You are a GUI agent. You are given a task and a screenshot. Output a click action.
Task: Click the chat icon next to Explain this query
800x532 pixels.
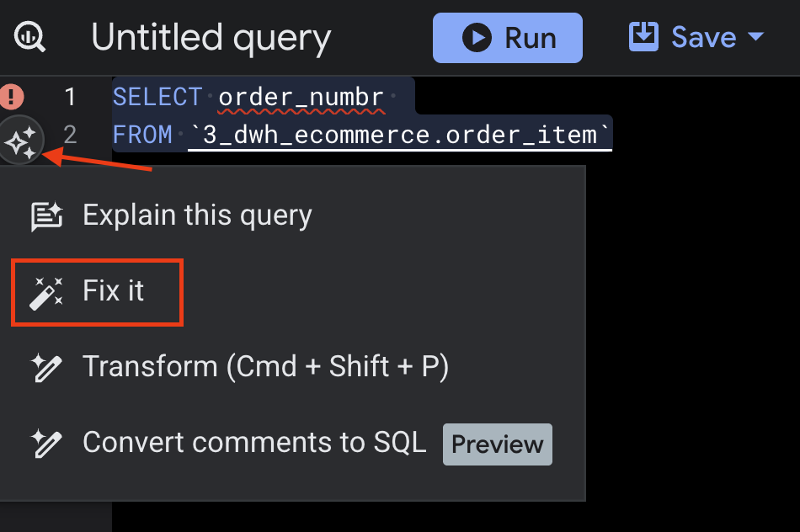click(x=46, y=216)
